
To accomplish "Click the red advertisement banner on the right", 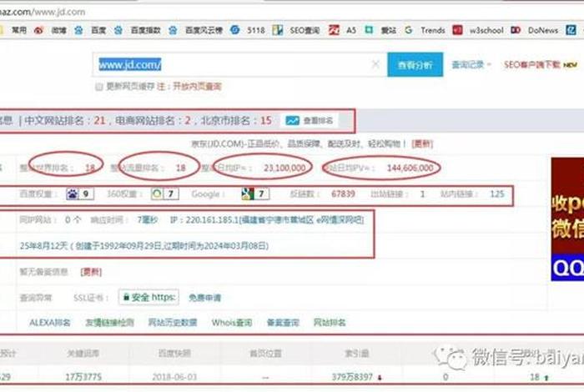I will click(567, 219).
